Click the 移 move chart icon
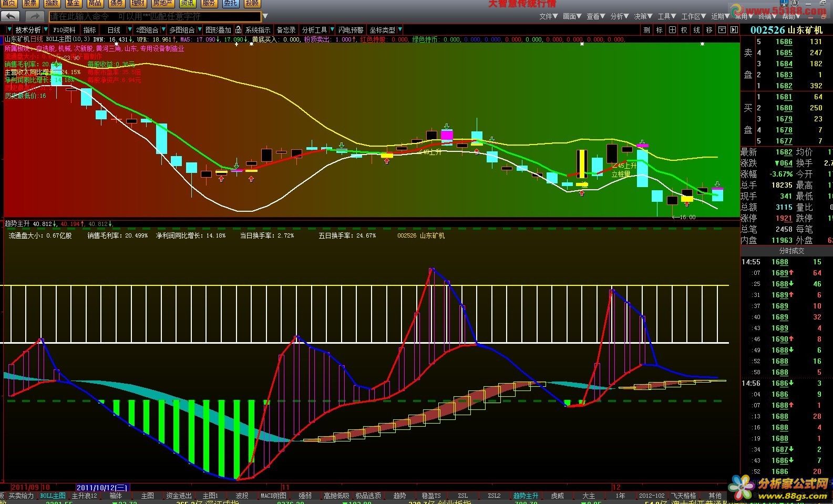The height and width of the screenshot is (504, 833). [x=709, y=30]
